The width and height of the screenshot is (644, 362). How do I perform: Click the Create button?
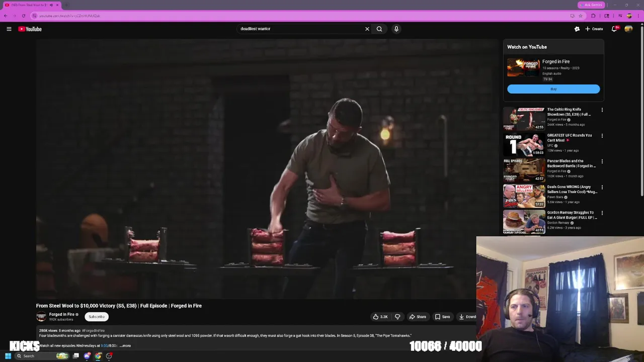tap(594, 29)
